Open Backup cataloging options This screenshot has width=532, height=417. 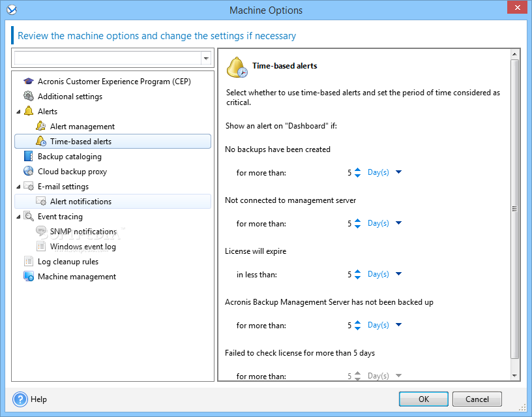tap(70, 157)
